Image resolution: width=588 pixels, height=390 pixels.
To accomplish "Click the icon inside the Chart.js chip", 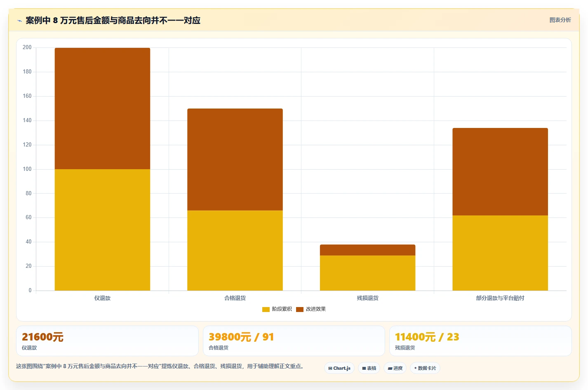I will tap(330, 368).
